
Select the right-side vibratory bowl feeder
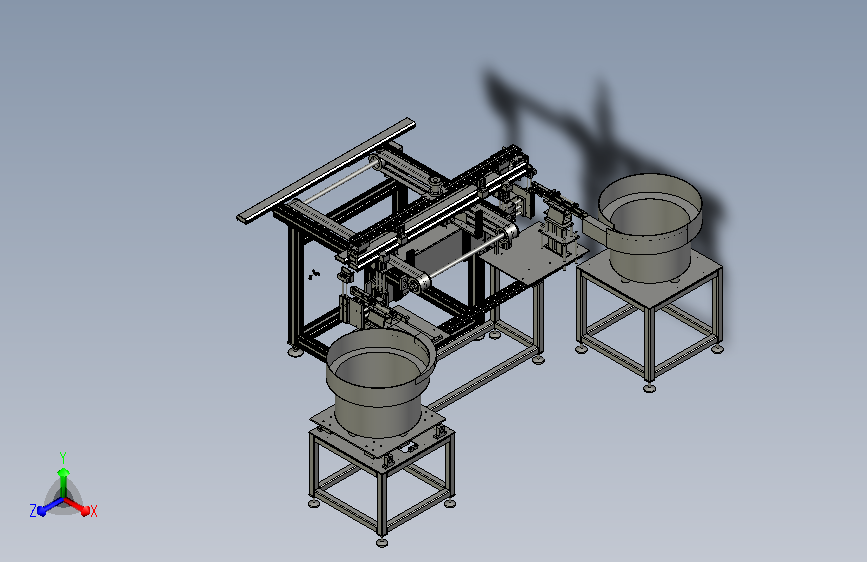pyautogui.click(x=648, y=228)
